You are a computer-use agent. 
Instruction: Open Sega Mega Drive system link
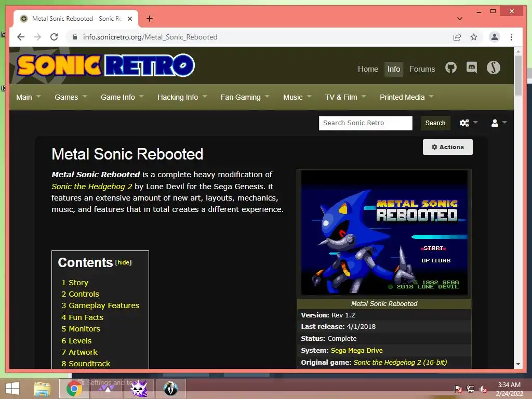(x=356, y=350)
